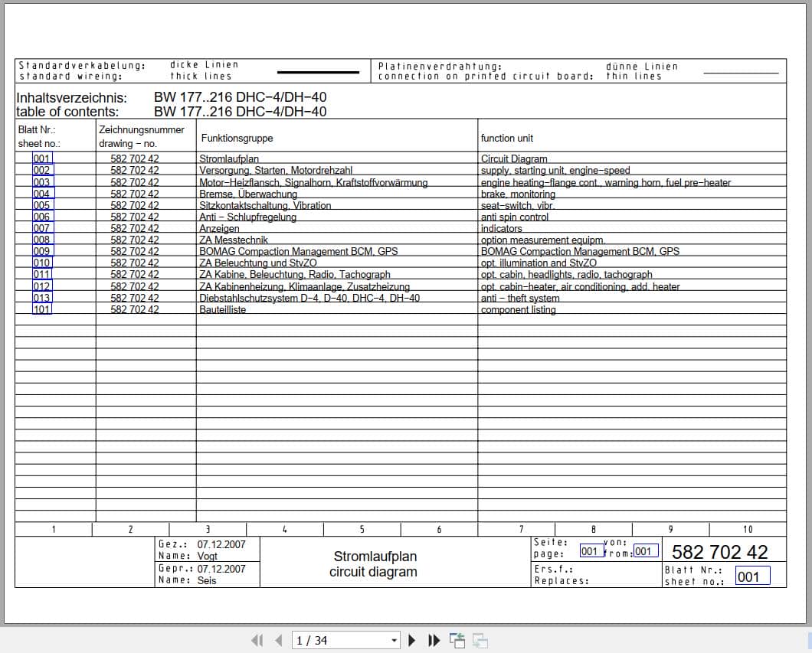Image resolution: width=812 pixels, height=653 pixels.
Task: Jump to the last page
Action: [434, 641]
